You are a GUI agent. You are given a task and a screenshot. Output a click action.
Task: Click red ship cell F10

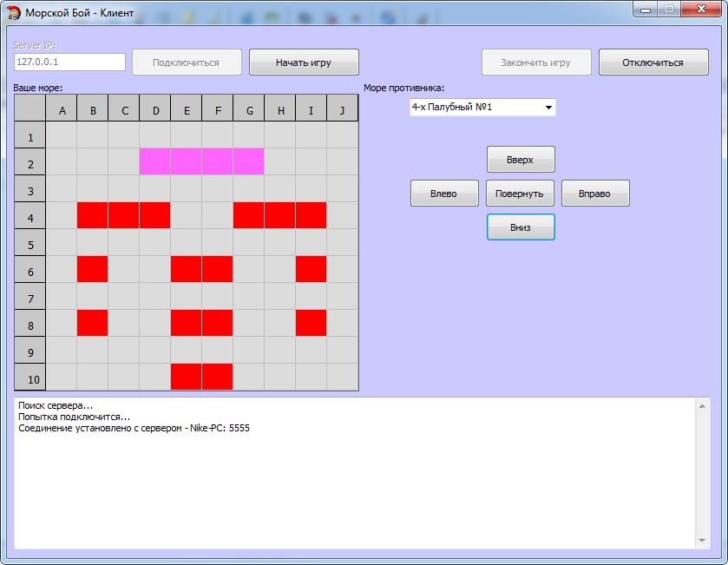coord(217,377)
